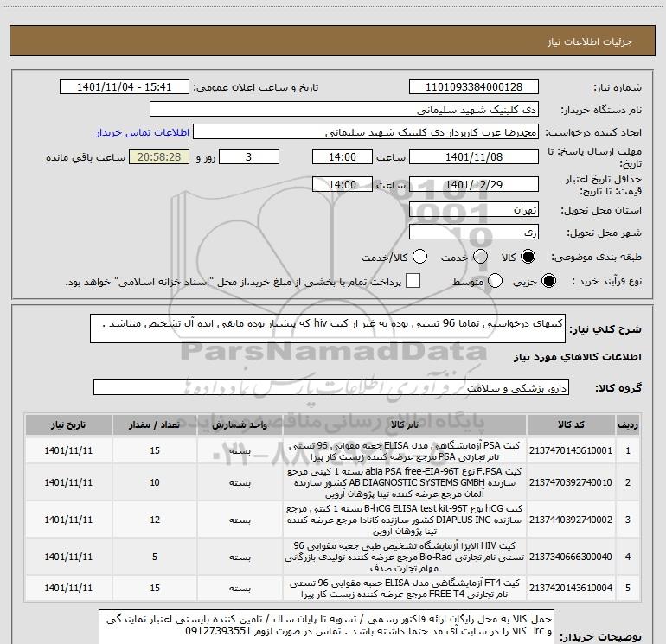Click quantity 10 in row 2
Viewport: 666px width, 644px height.
tap(155, 482)
